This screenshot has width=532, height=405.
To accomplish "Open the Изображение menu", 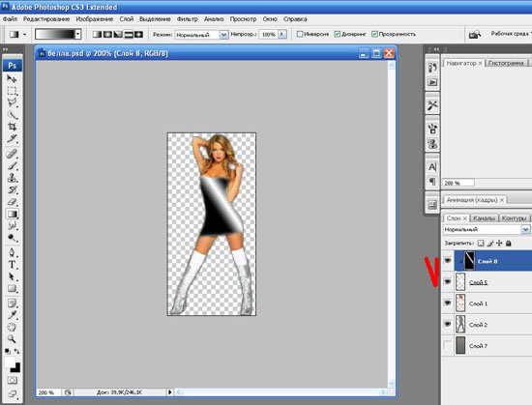I will click(x=95, y=19).
